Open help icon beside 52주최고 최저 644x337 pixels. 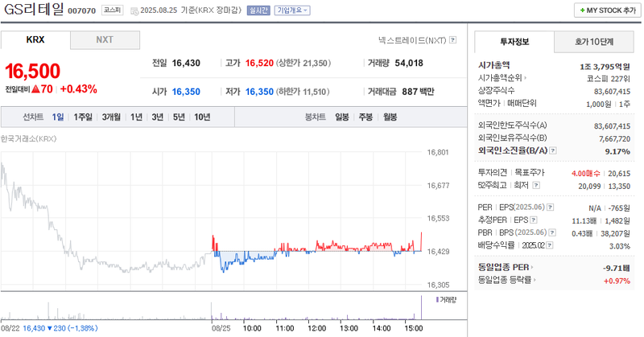(536, 186)
